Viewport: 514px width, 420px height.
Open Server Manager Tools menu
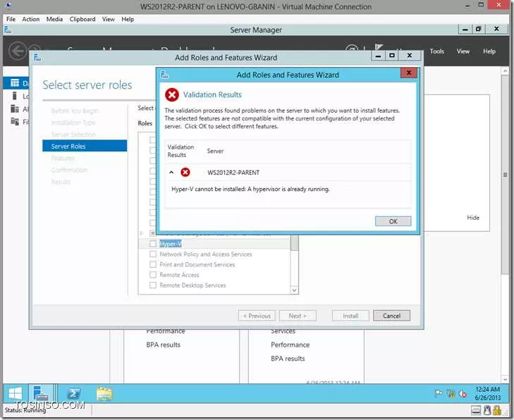point(436,51)
